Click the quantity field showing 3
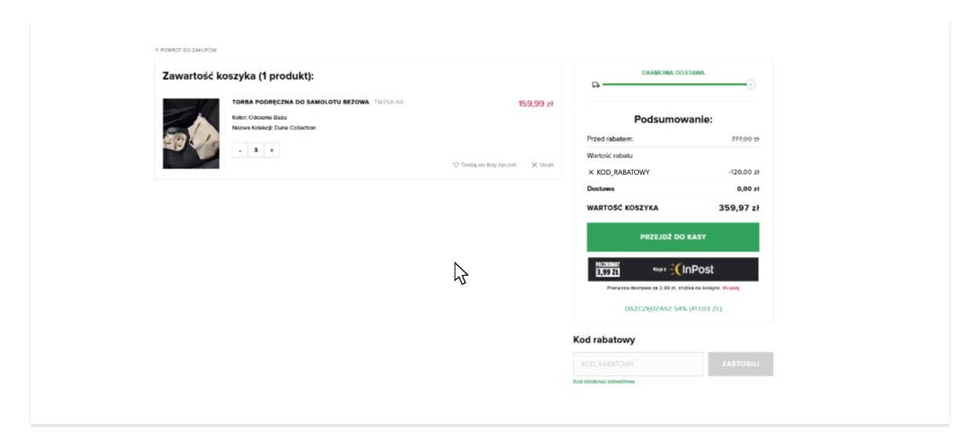 coord(256,150)
